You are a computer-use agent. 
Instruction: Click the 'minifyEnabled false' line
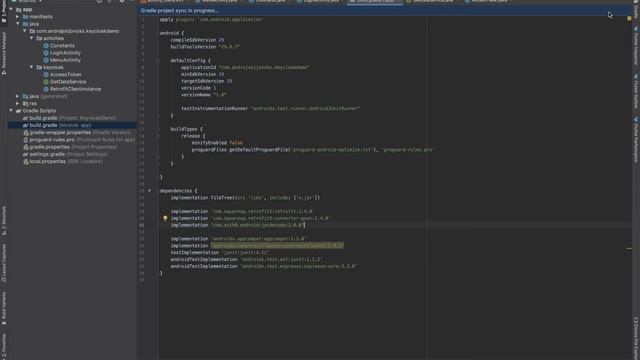click(x=217, y=143)
